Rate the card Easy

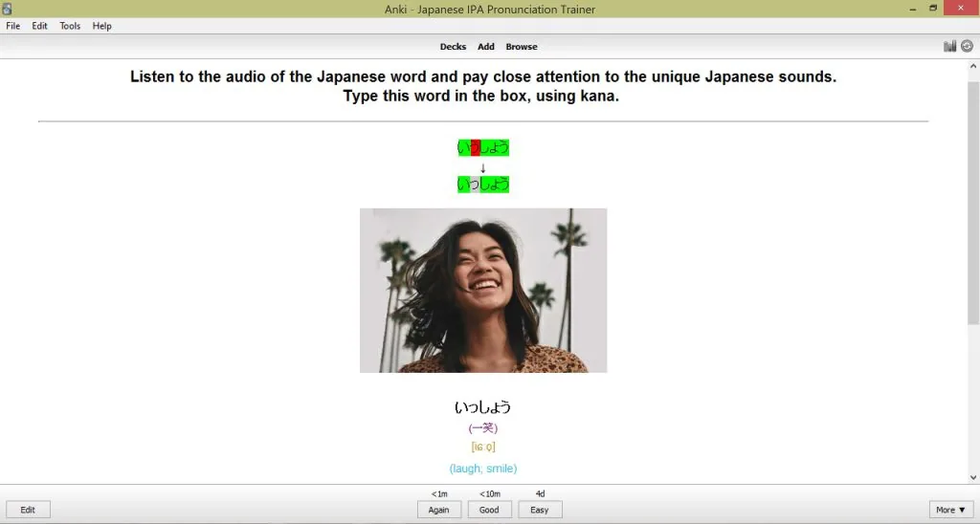(540, 510)
